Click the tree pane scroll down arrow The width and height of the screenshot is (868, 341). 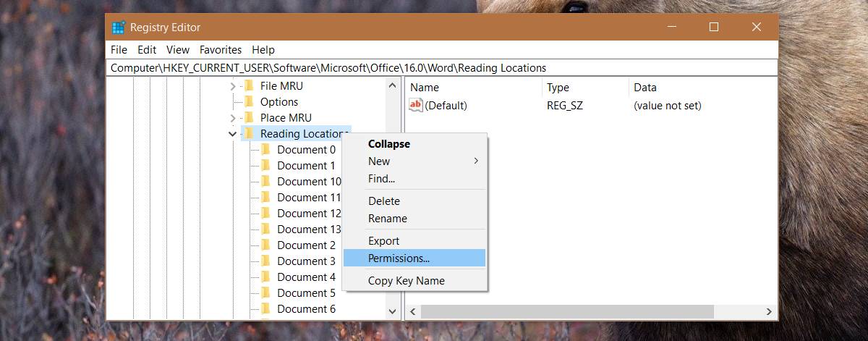click(x=393, y=311)
